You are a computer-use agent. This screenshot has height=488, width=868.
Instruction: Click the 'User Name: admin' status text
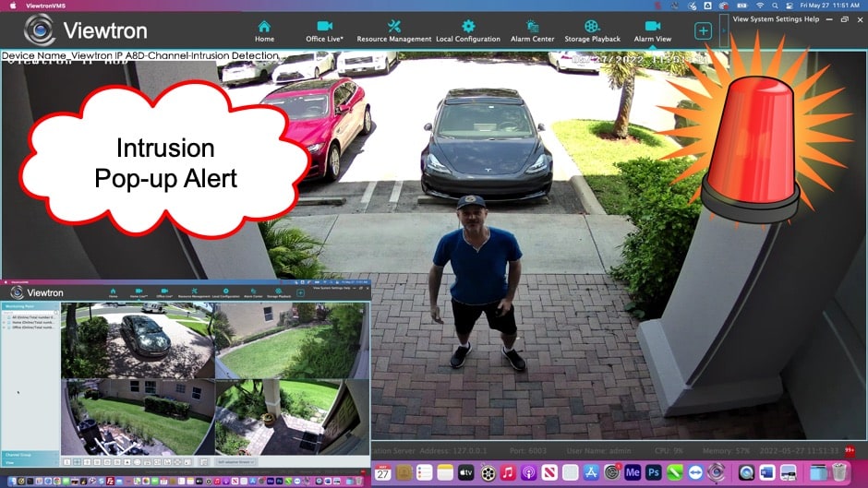(598, 451)
